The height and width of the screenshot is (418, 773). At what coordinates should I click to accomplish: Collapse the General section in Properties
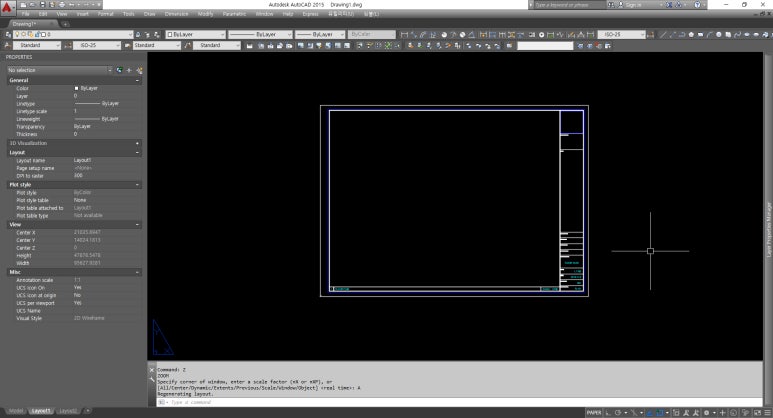tap(138, 80)
